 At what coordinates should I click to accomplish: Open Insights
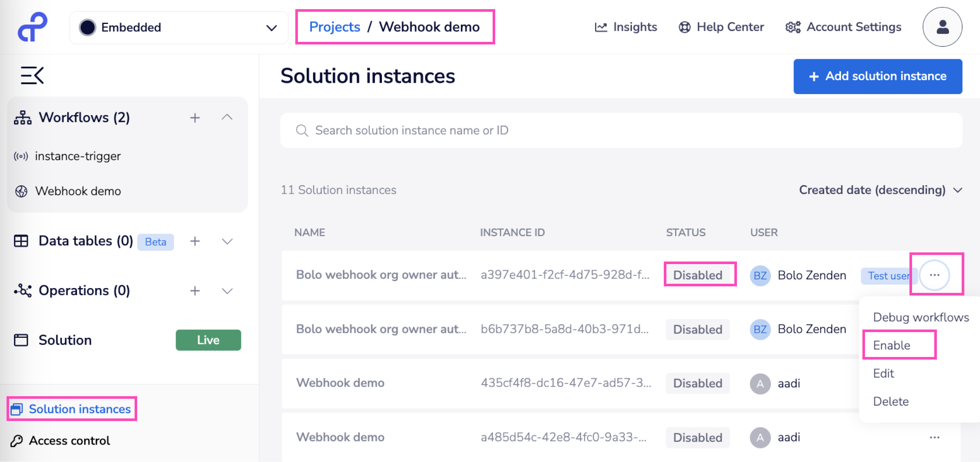click(626, 27)
